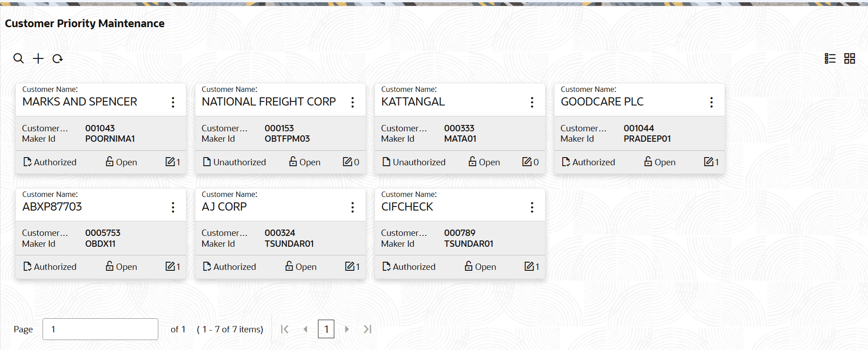The height and width of the screenshot is (350, 868).
Task: Click maker id POORNIMA1
Action: click(110, 139)
